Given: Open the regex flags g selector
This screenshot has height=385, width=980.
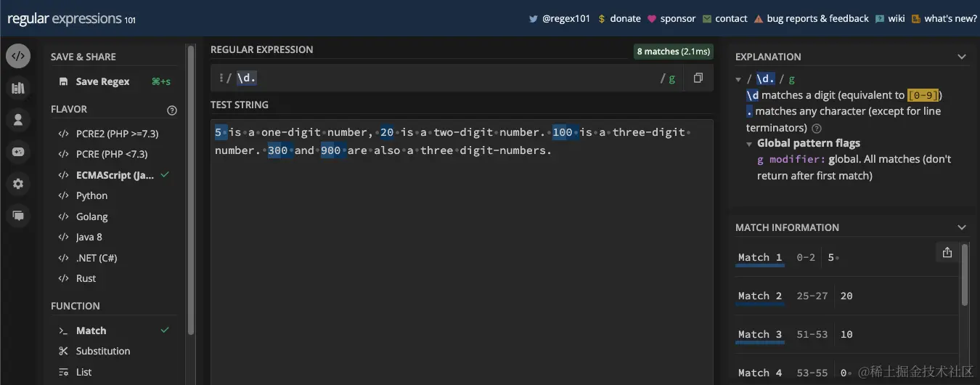Looking at the screenshot, I should point(671,78).
